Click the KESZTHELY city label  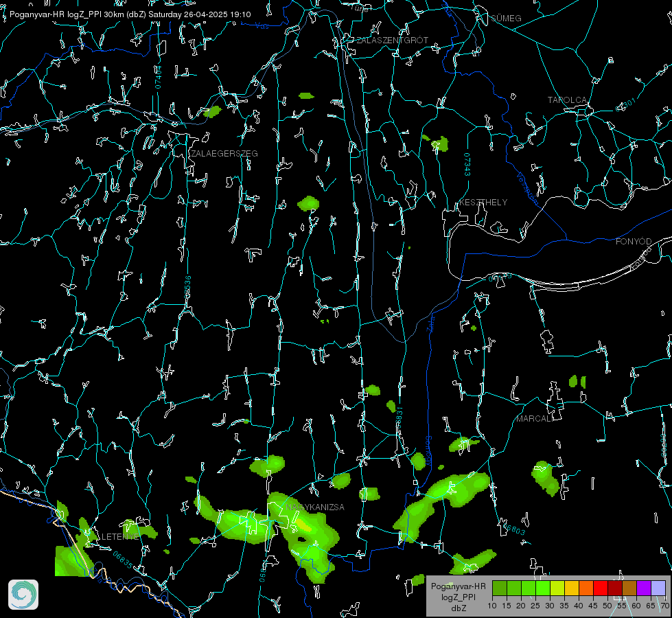pos(483,203)
